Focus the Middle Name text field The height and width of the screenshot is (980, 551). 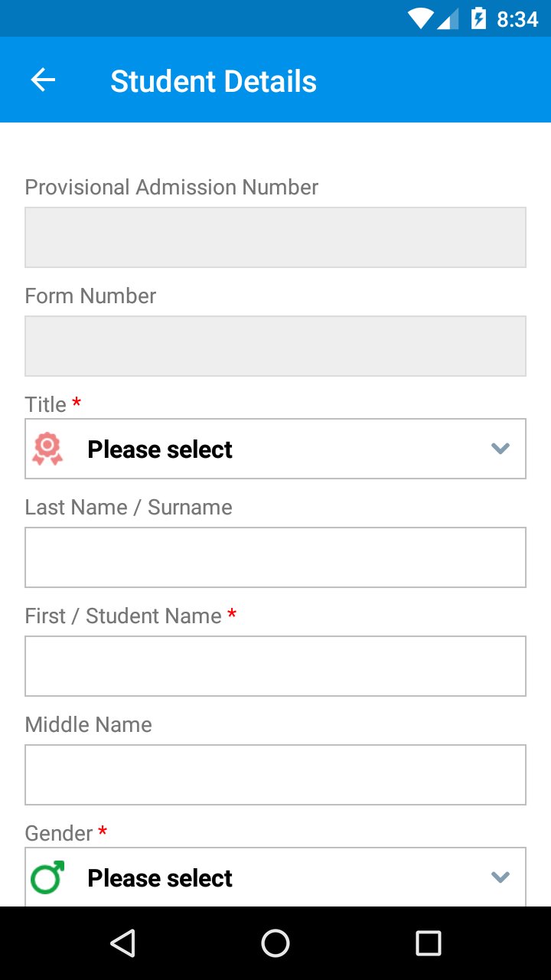pos(275,775)
